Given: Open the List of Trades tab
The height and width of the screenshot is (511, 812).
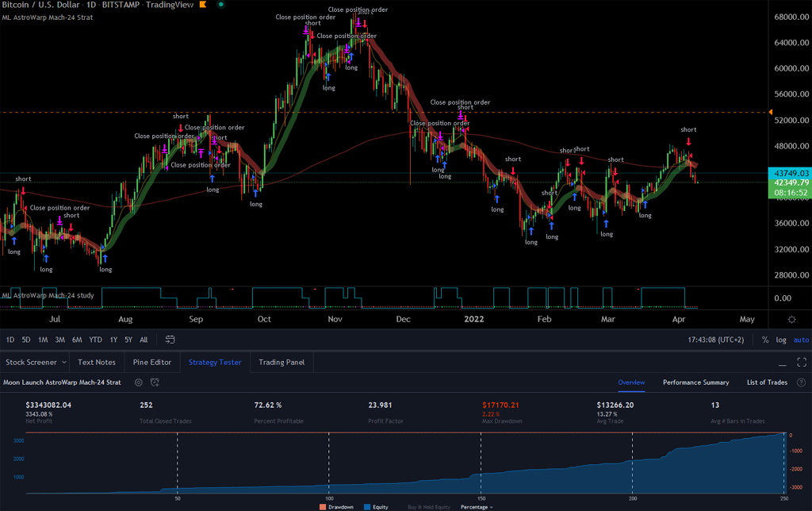Looking at the screenshot, I should (767, 382).
